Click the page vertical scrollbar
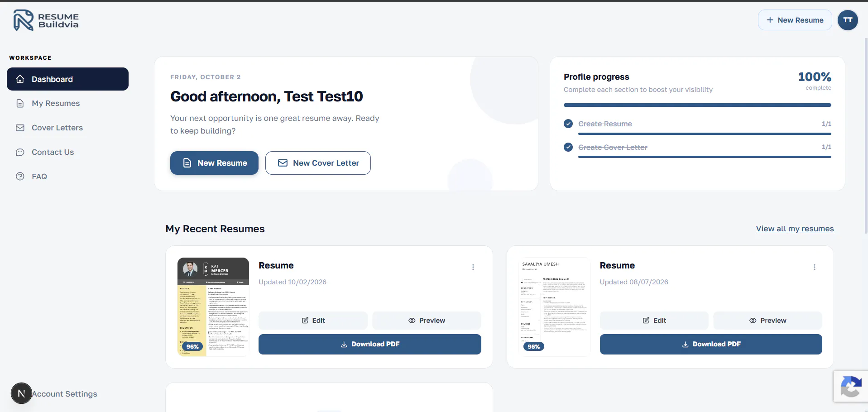This screenshot has width=868, height=412. (866, 136)
